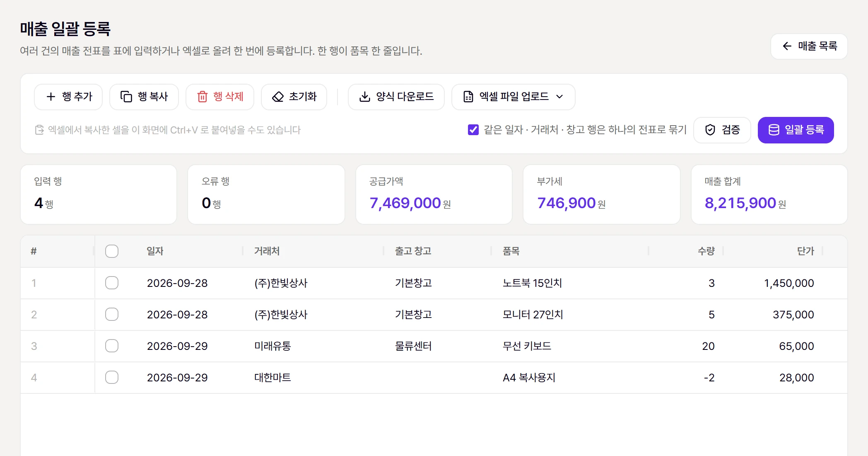
Task: Click the spreadsheet file icon on 엑셀 파일 업로드
Action: click(x=468, y=97)
